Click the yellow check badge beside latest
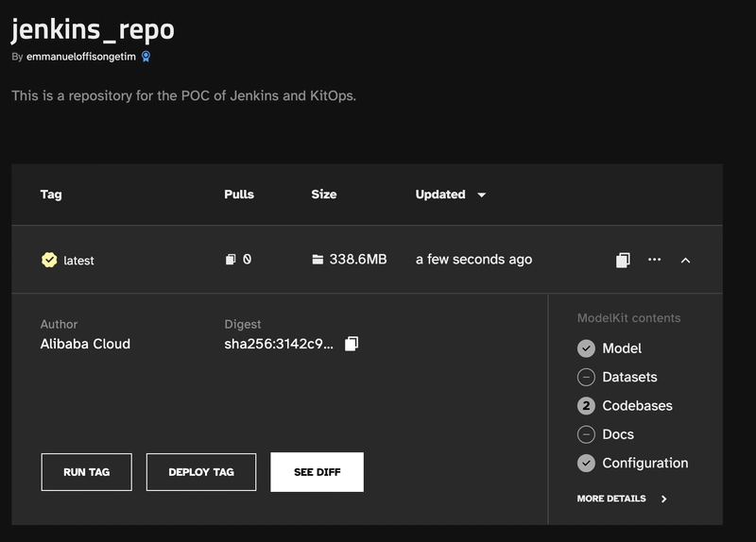 [49, 260]
